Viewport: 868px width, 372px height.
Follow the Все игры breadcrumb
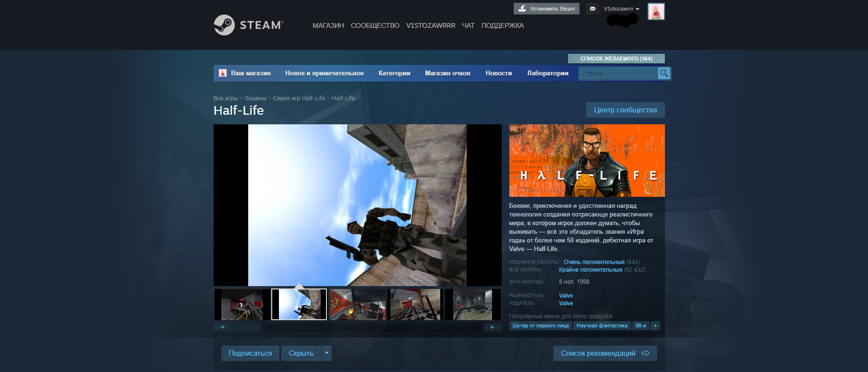click(226, 98)
